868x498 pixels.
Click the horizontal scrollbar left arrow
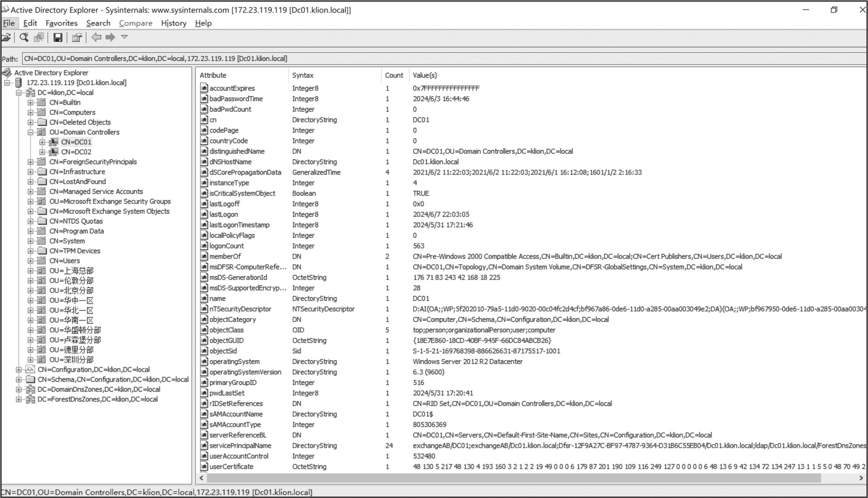click(x=202, y=478)
